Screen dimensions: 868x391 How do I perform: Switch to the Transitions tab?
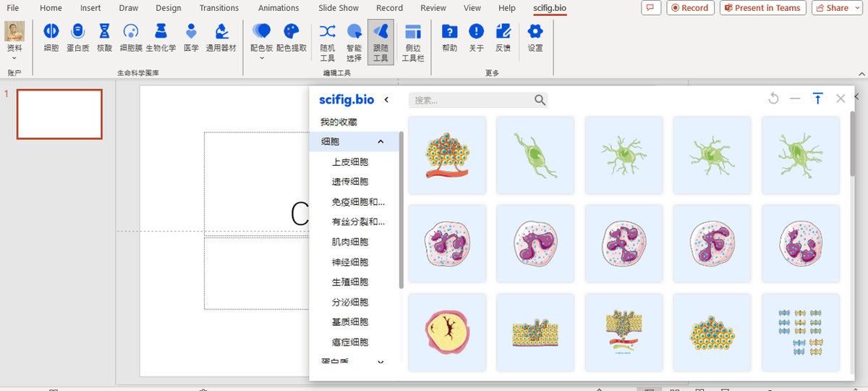click(219, 8)
